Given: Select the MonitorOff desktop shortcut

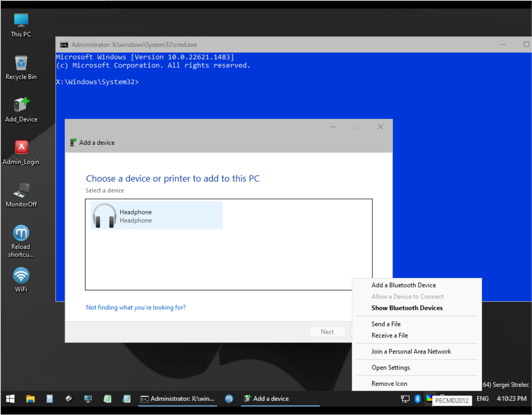Looking at the screenshot, I should point(21,195).
